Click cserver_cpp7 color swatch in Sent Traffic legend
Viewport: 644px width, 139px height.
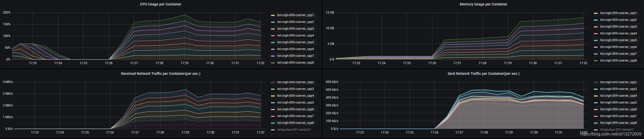pyautogui.click(x=596, y=116)
